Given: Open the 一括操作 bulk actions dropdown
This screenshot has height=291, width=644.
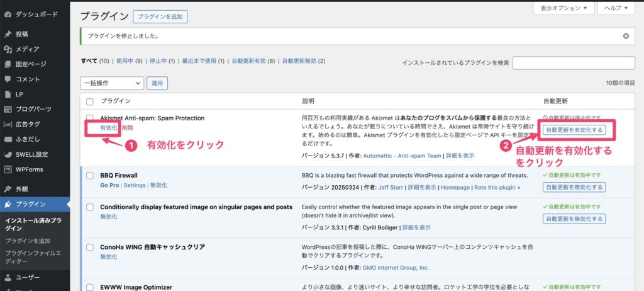Looking at the screenshot, I should 112,83.
